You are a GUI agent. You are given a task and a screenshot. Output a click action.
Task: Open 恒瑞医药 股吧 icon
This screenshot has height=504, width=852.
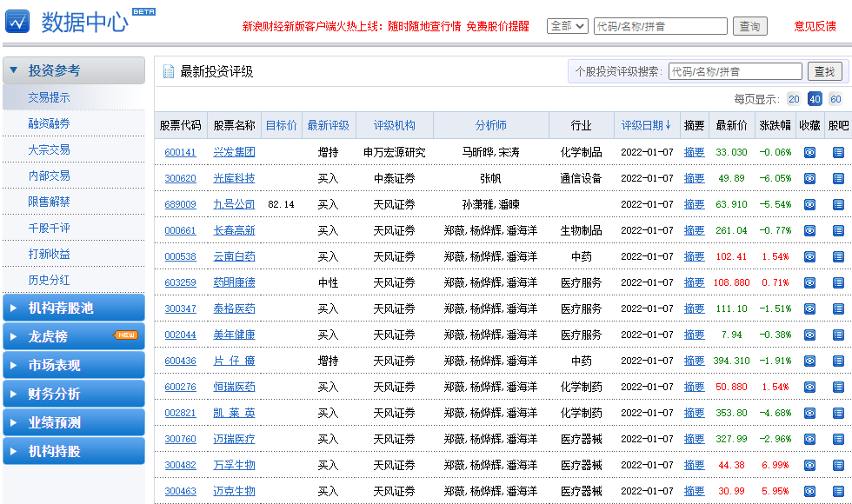(838, 388)
